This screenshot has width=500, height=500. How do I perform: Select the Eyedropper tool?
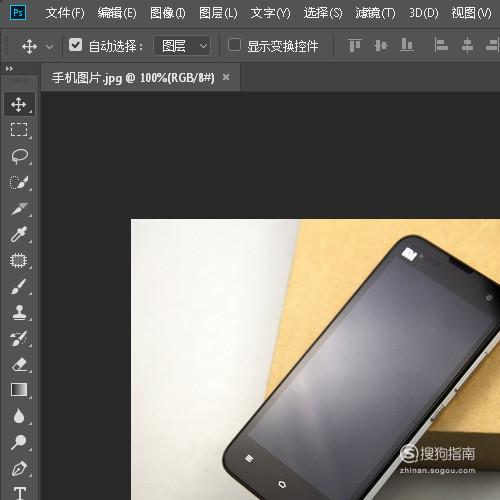[x=19, y=234]
